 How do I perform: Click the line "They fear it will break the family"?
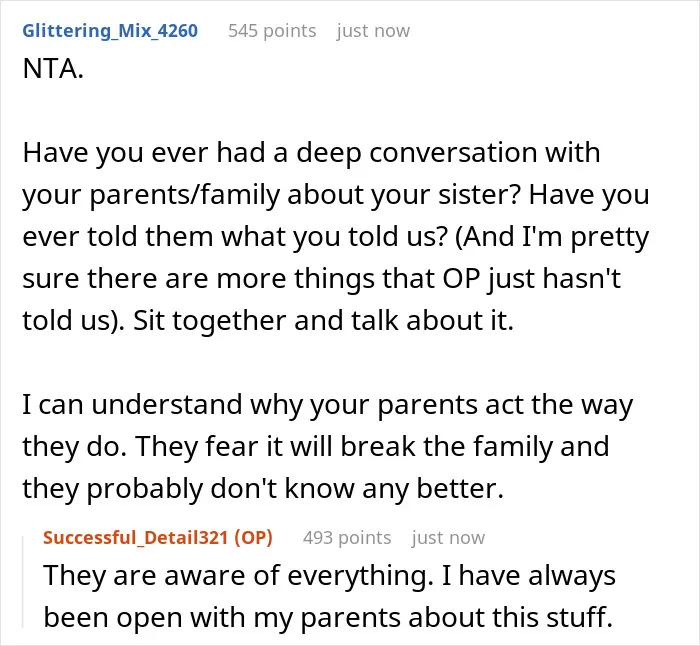coord(344,446)
